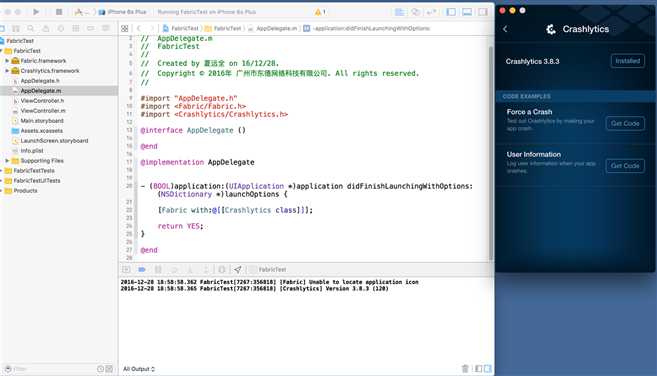
Task: Hide the debug area with toggle button
Action: (x=126, y=270)
